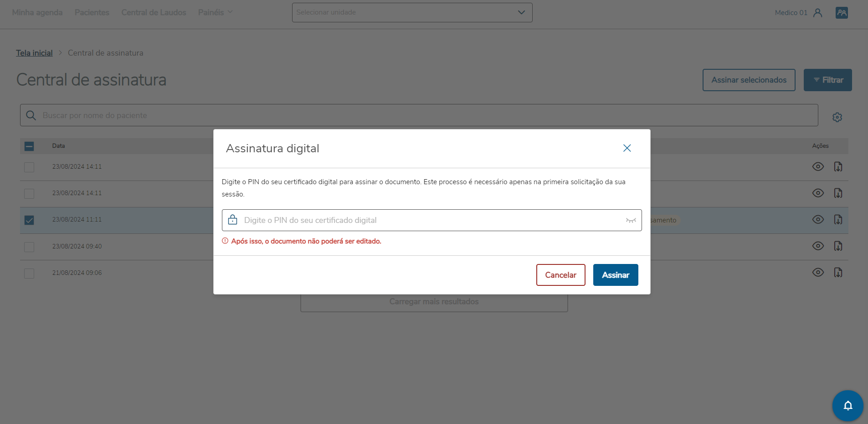Click the Medico 01 user profile icon
The image size is (868, 424).
click(817, 13)
